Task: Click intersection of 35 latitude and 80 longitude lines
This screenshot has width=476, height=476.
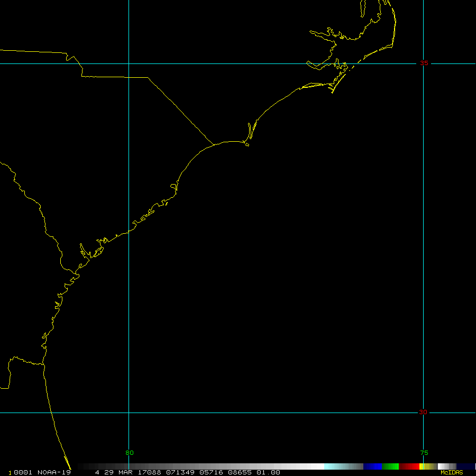Action: point(129,63)
